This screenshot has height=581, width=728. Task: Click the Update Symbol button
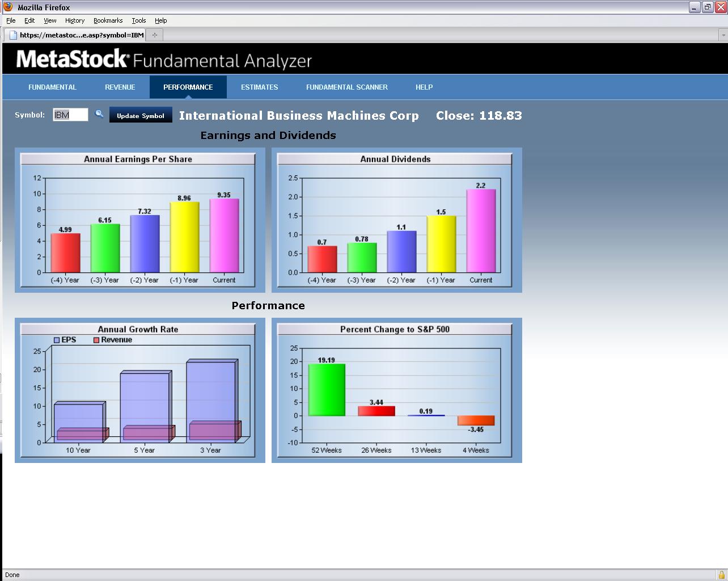click(141, 115)
